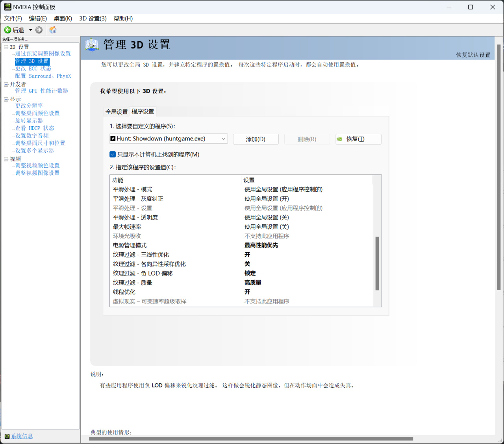
Task: Select 调整视频图像设置 in tree
Action: click(x=37, y=173)
